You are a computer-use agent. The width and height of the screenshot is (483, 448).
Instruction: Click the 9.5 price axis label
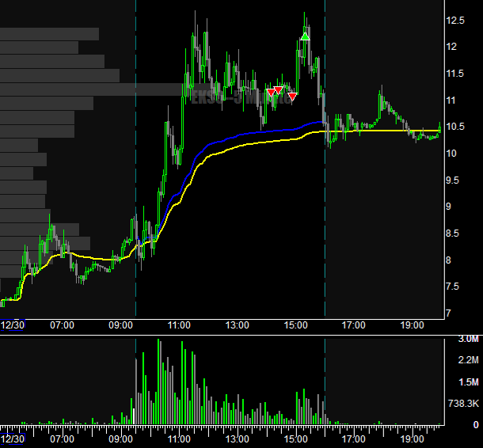point(452,180)
